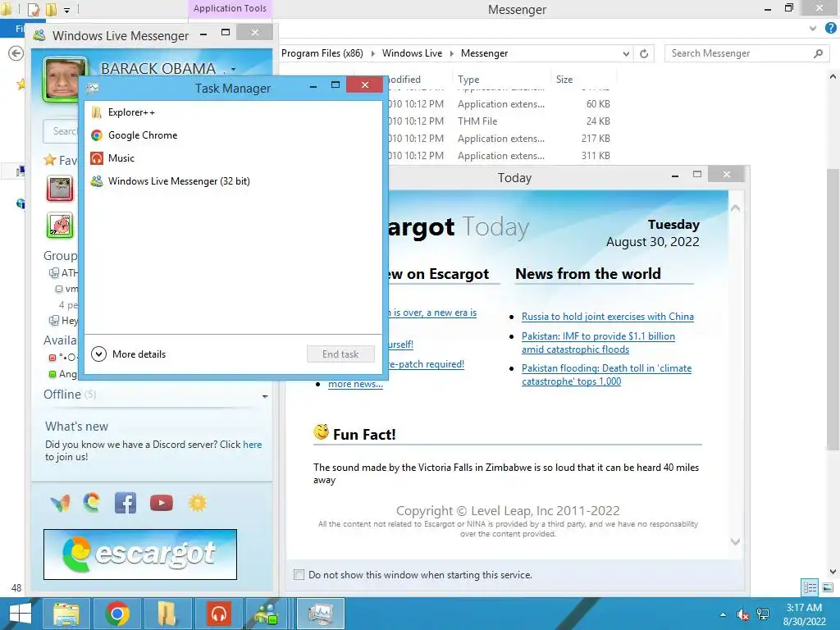Open File Explorer from the taskbar

[66, 614]
